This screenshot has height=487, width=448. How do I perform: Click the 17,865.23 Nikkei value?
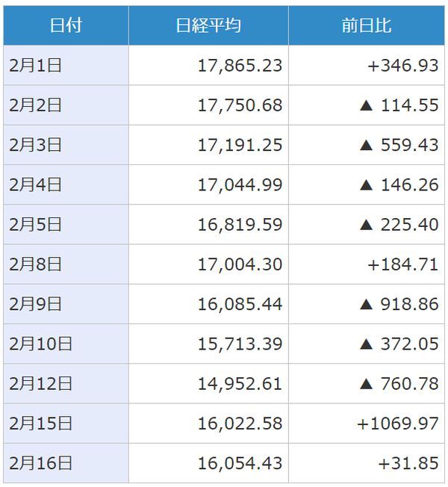pos(240,66)
